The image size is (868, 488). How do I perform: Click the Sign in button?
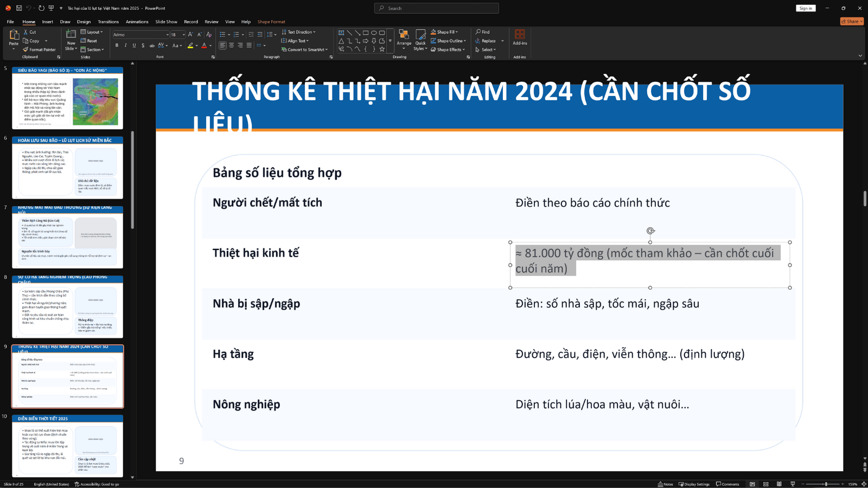coord(806,8)
